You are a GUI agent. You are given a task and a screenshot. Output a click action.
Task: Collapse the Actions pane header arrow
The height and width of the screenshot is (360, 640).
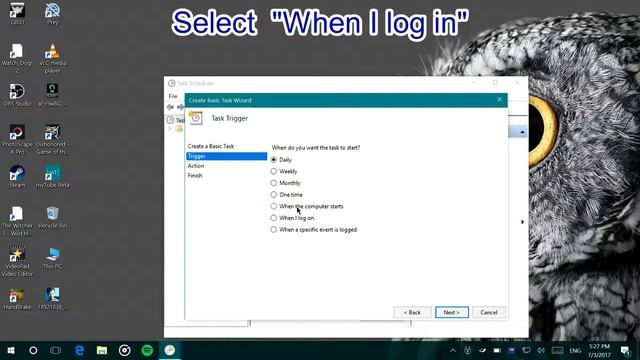(x=522, y=132)
